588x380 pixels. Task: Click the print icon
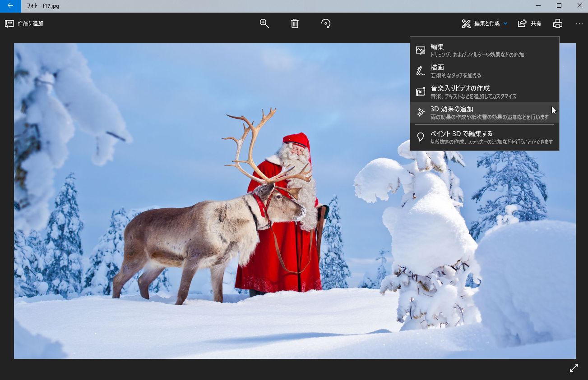point(558,23)
